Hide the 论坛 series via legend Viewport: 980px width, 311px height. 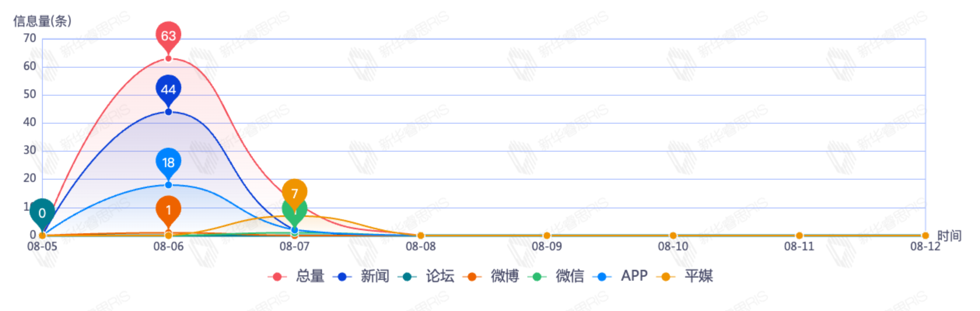click(x=427, y=276)
